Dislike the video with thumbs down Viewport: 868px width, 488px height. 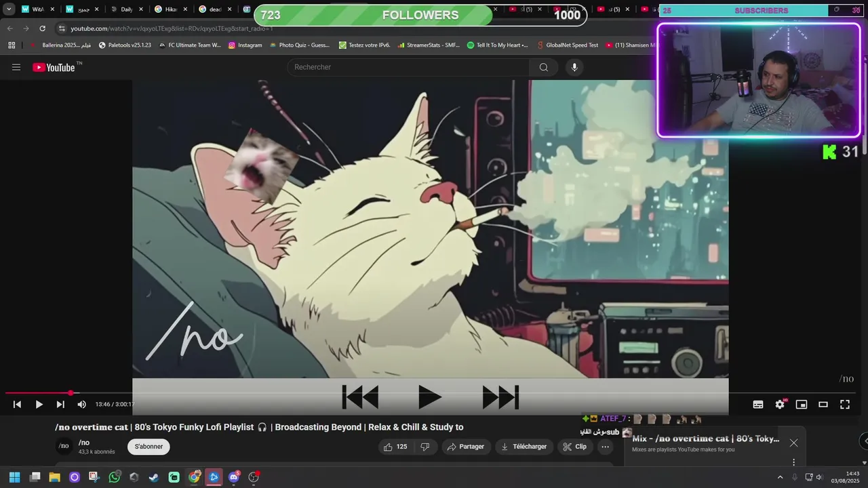[x=425, y=447]
